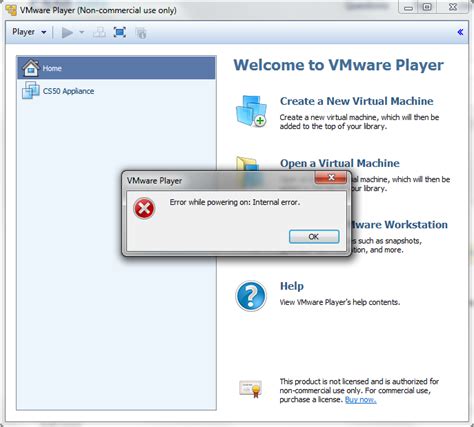Click the license certificate icon
This screenshot has height=427, width=474.
[251, 389]
